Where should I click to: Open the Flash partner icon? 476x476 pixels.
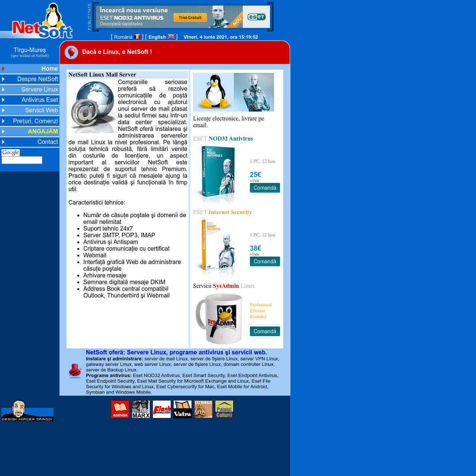tap(162, 409)
